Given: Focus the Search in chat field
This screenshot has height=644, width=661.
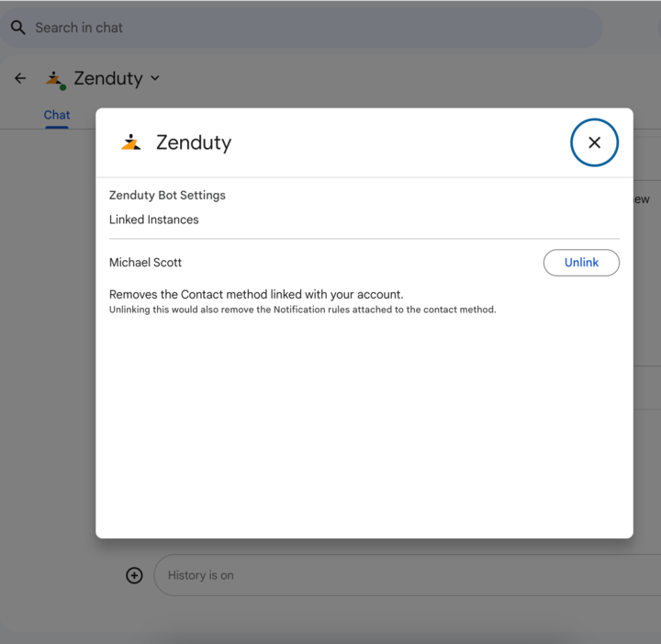Looking at the screenshot, I should 300,28.
